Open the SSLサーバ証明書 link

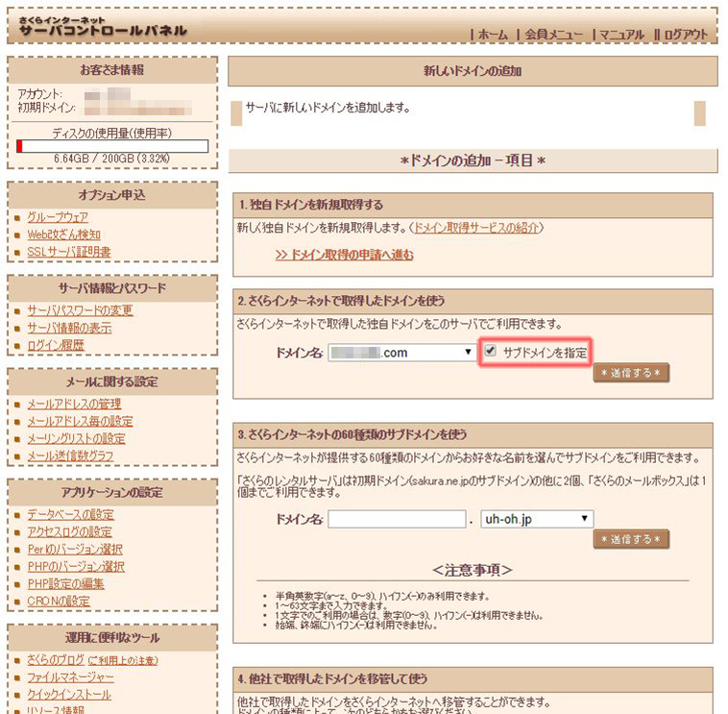[69, 252]
